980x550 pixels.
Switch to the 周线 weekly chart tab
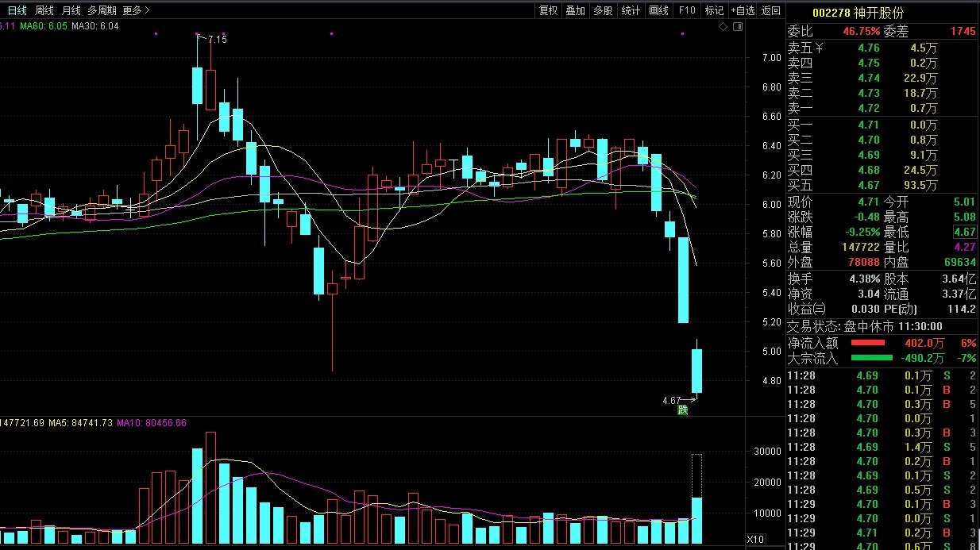[44, 10]
